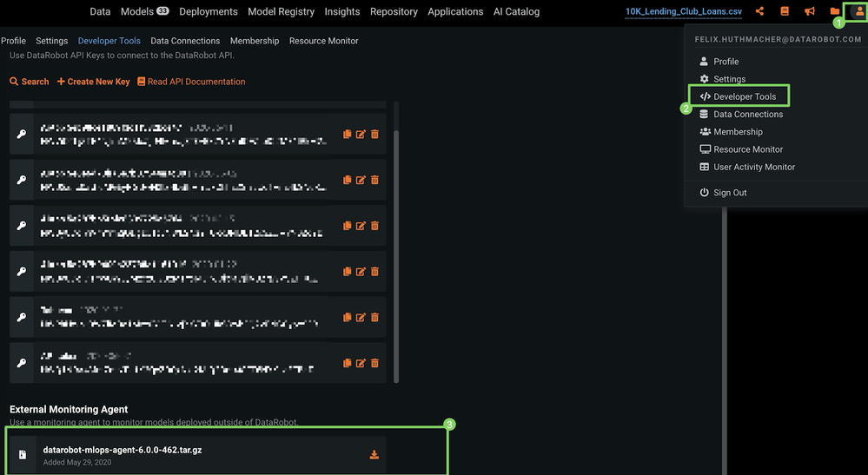The width and height of the screenshot is (868, 475).
Task: Open the user account avatar menu
Action: [859, 11]
